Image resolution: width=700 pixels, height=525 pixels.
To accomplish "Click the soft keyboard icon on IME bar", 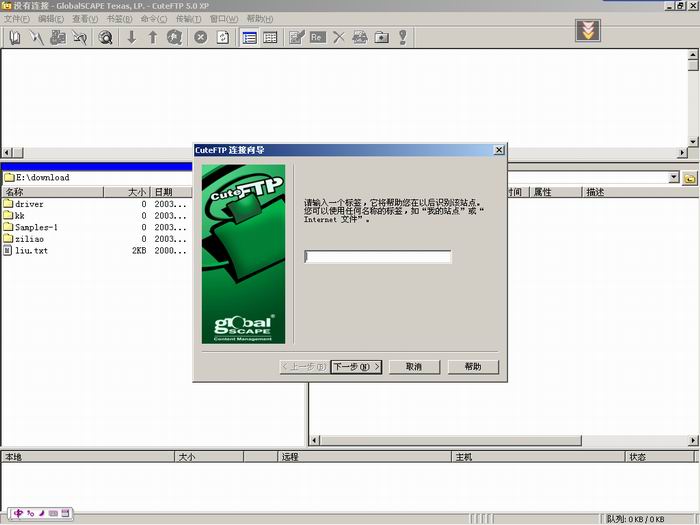I will click(53, 513).
